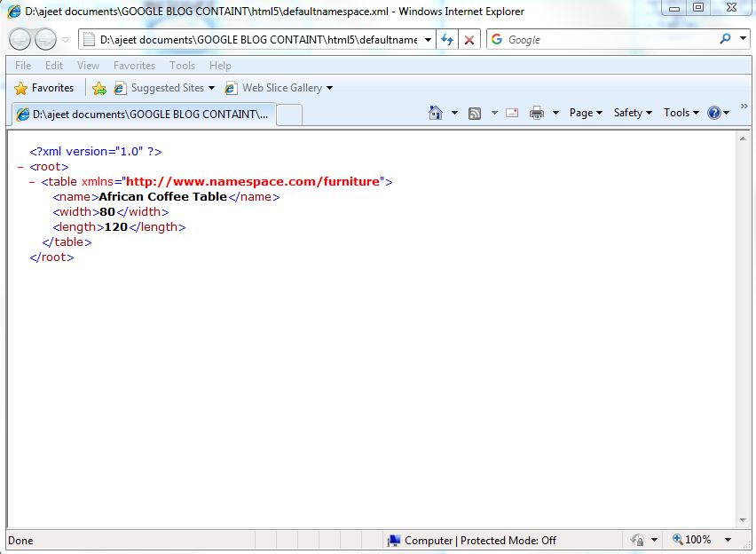Open the Help menu

(220, 66)
